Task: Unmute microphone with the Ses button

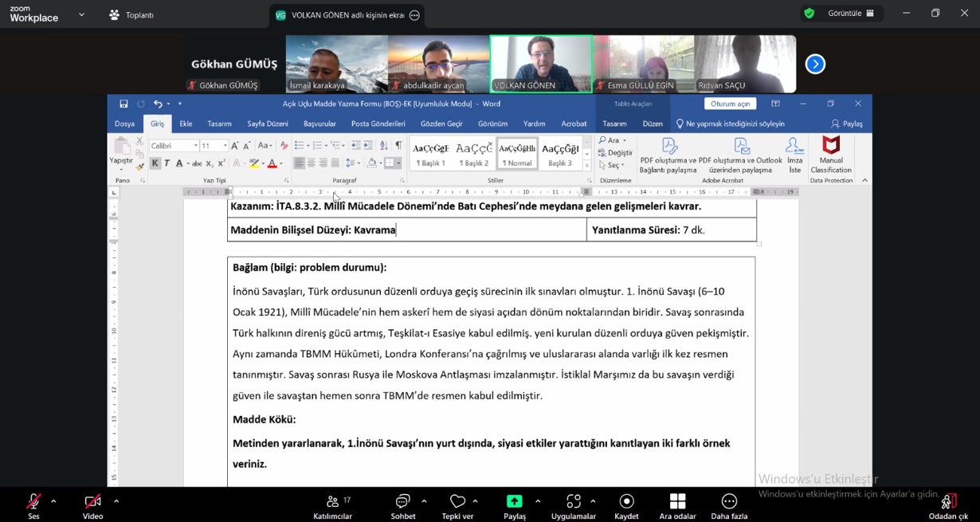Action: 33,507
